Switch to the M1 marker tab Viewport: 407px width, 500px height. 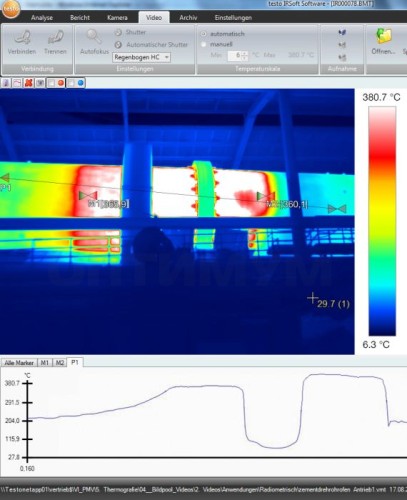coord(45,363)
